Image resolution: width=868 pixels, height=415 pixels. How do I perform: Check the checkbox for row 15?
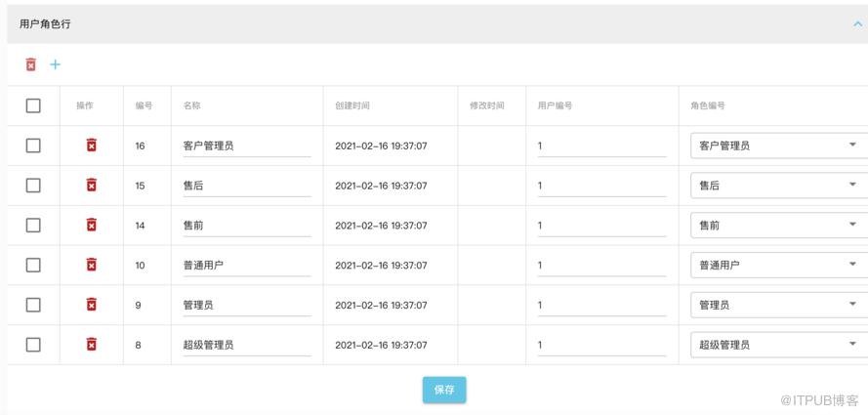[33, 186]
